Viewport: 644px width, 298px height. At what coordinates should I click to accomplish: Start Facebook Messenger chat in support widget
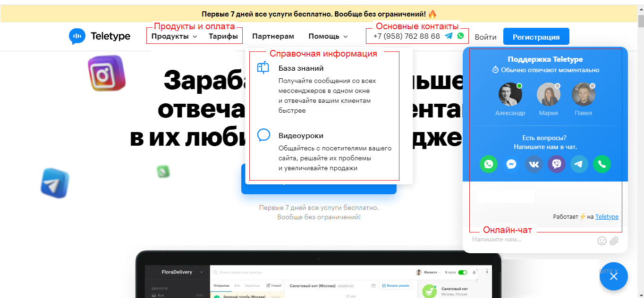pyautogui.click(x=511, y=164)
